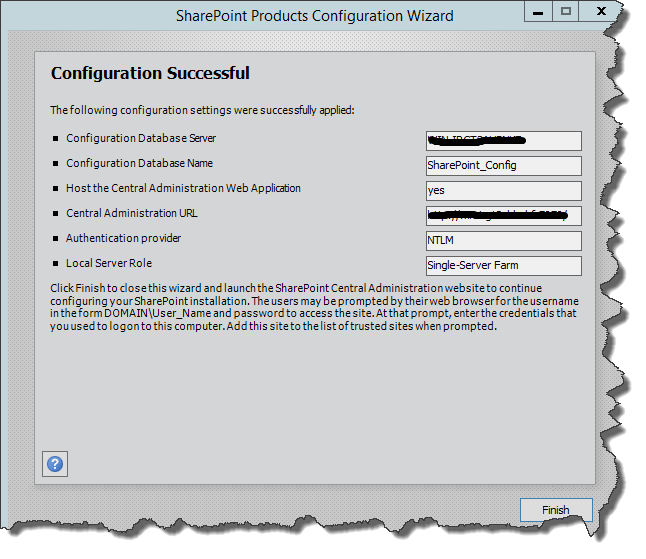
Task: Click 'The following configuration settings' sentence
Action: (x=202, y=110)
